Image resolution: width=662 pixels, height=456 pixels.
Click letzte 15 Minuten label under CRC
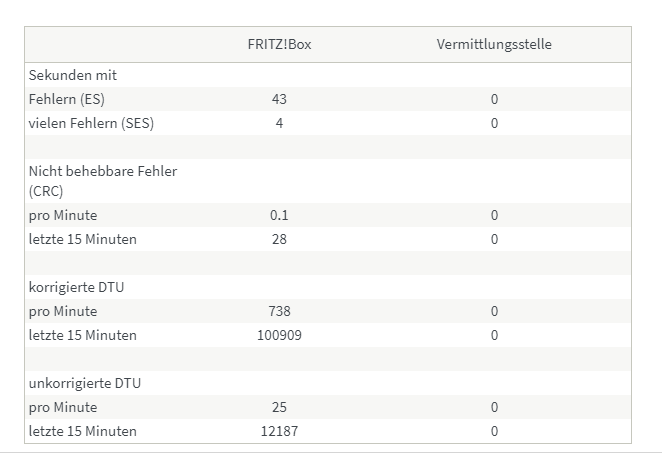[83, 239]
